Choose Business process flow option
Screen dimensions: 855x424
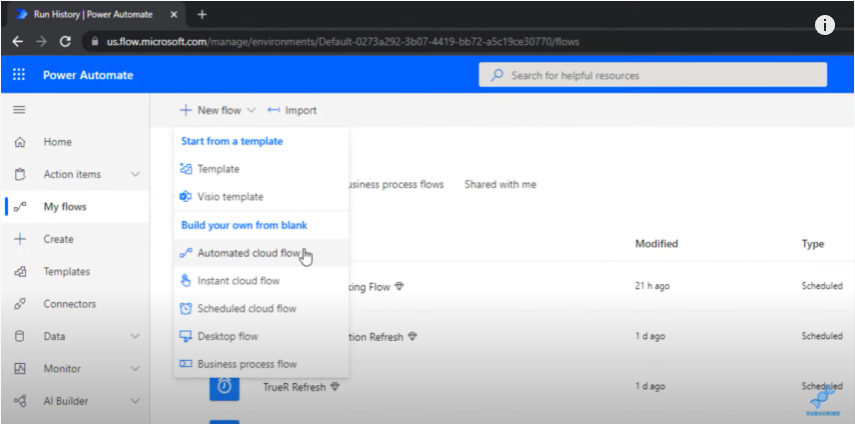coord(261,364)
